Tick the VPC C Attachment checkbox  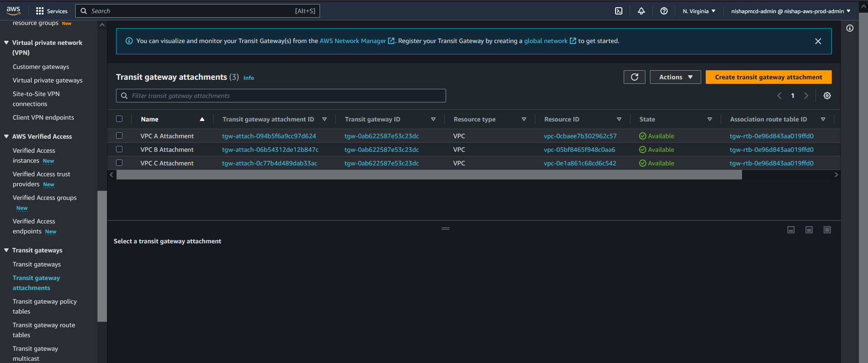(x=119, y=163)
